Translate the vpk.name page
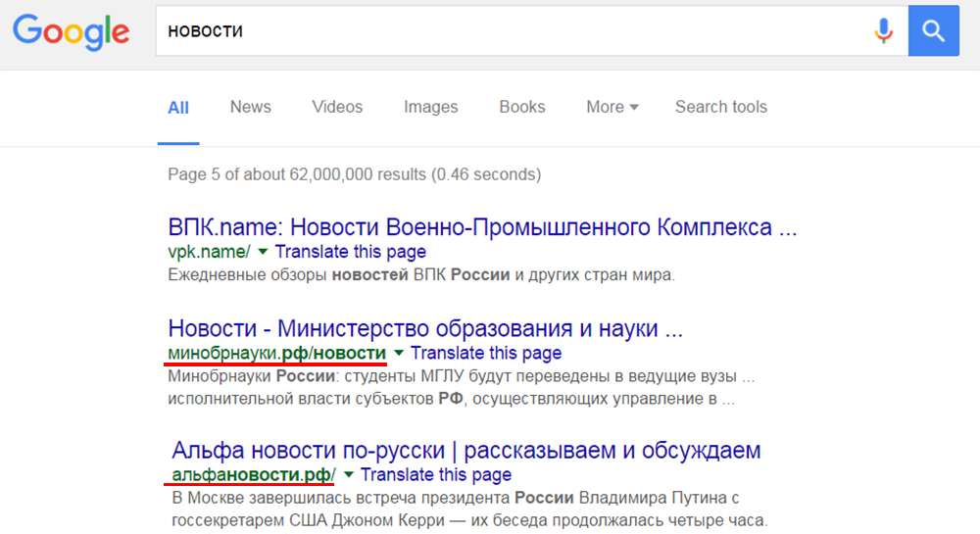Screen dimensions: 980x534 pyautogui.click(x=351, y=252)
